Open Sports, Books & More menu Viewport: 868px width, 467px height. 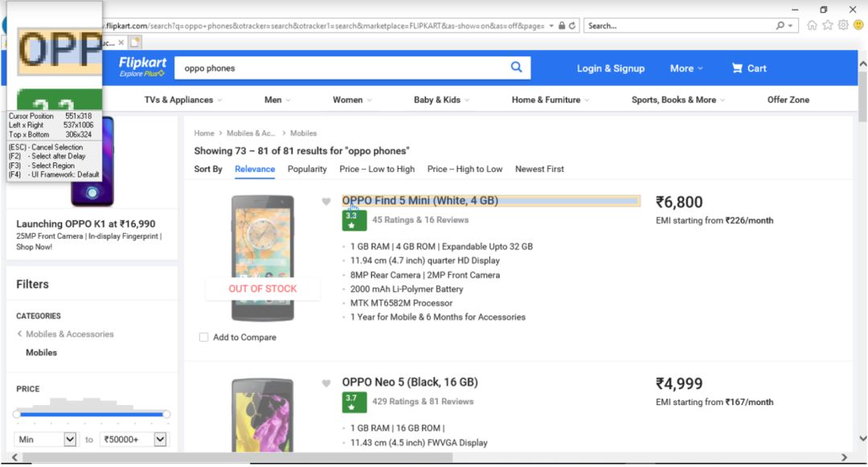pos(678,100)
